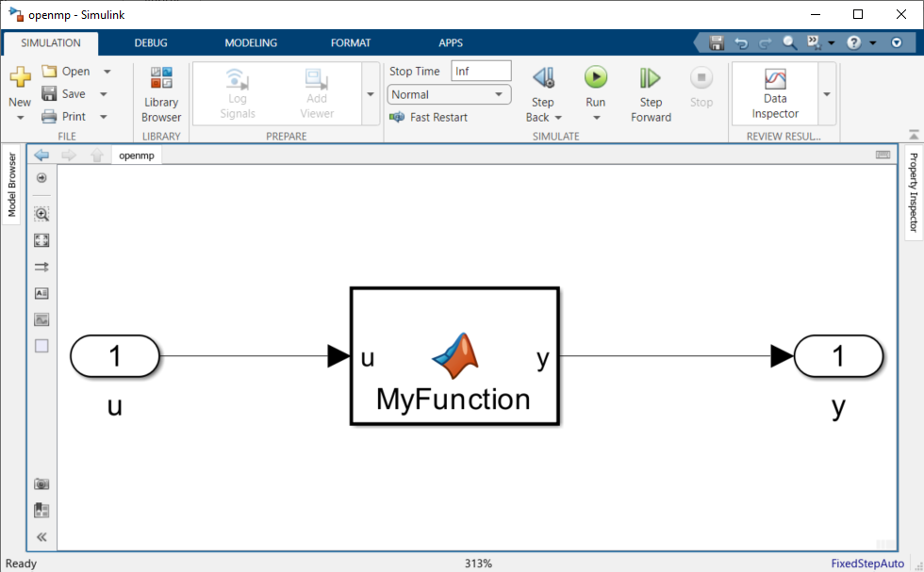Expand the Open dropdown arrow
The width and height of the screenshot is (924, 572).
[107, 72]
